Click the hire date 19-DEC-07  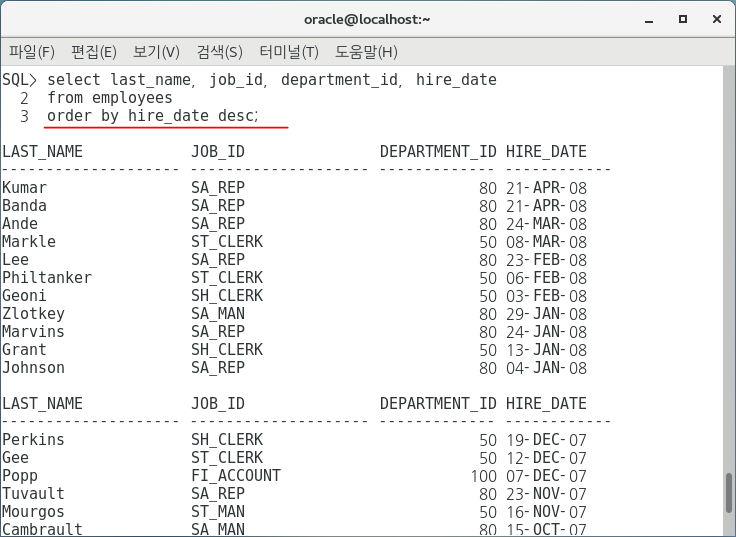coord(546,440)
